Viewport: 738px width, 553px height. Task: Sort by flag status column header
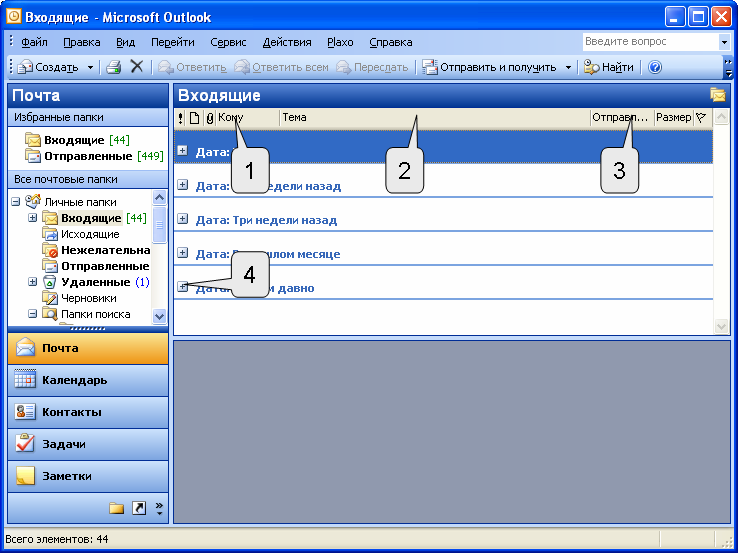tap(701, 118)
